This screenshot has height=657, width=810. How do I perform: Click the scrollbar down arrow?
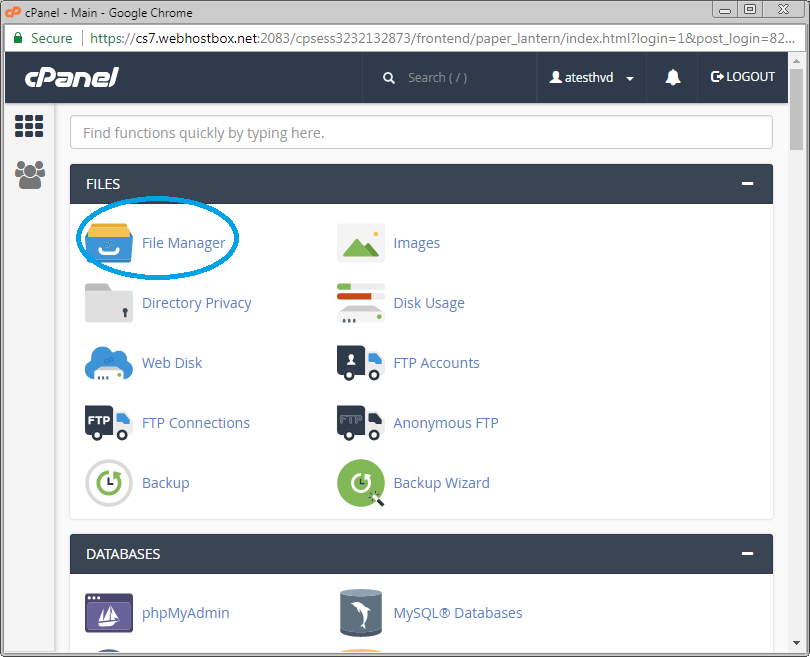pyautogui.click(x=796, y=643)
